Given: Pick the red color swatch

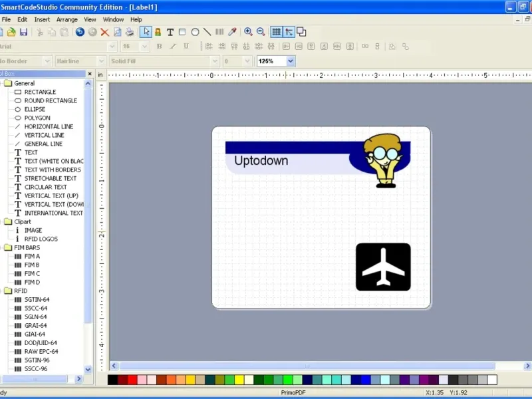Looking at the screenshot, I should pos(132,380).
